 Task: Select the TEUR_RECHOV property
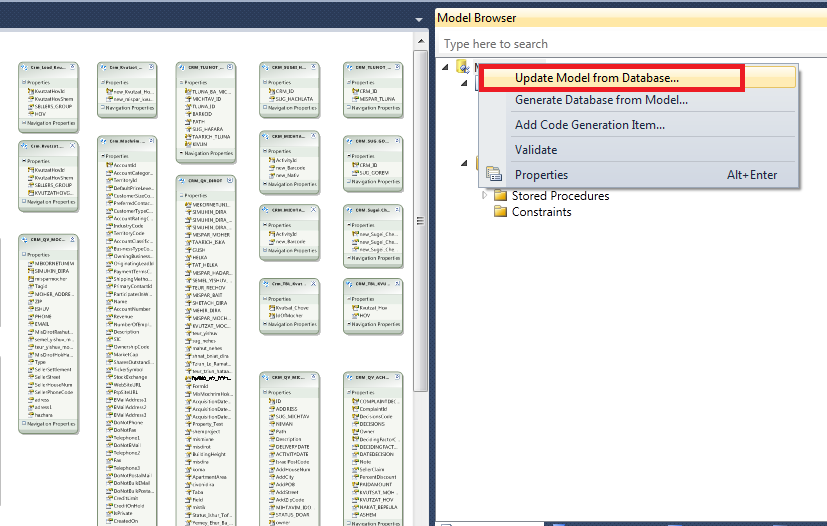209,288
